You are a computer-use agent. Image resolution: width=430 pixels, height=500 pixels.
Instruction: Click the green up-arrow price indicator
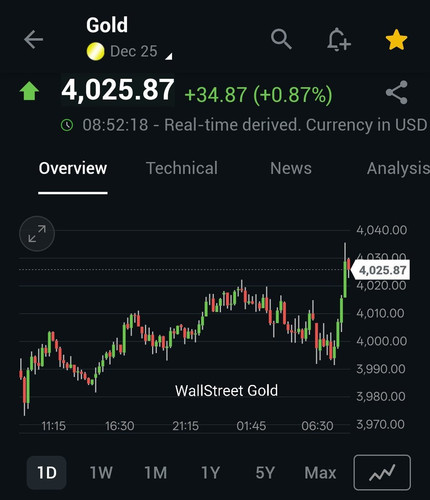tap(29, 91)
